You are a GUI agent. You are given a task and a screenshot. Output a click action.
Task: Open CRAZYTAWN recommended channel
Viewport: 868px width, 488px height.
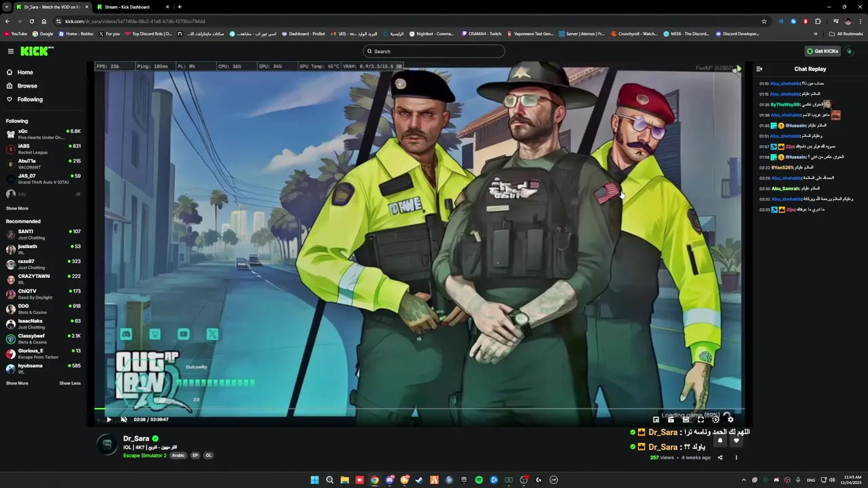pyautogui.click(x=43, y=279)
